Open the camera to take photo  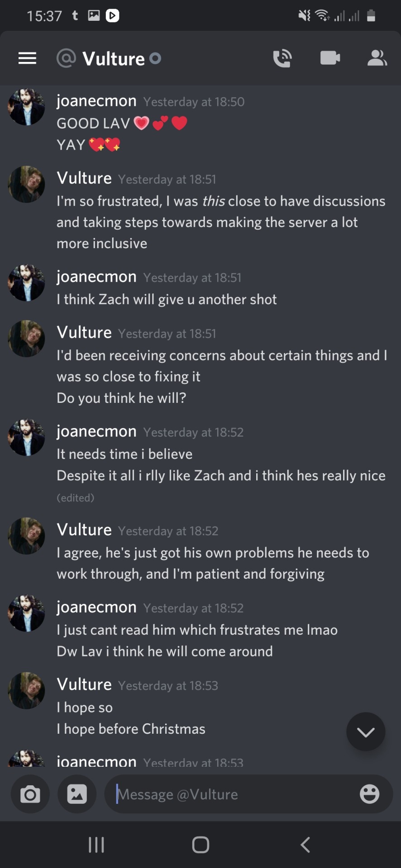click(30, 794)
